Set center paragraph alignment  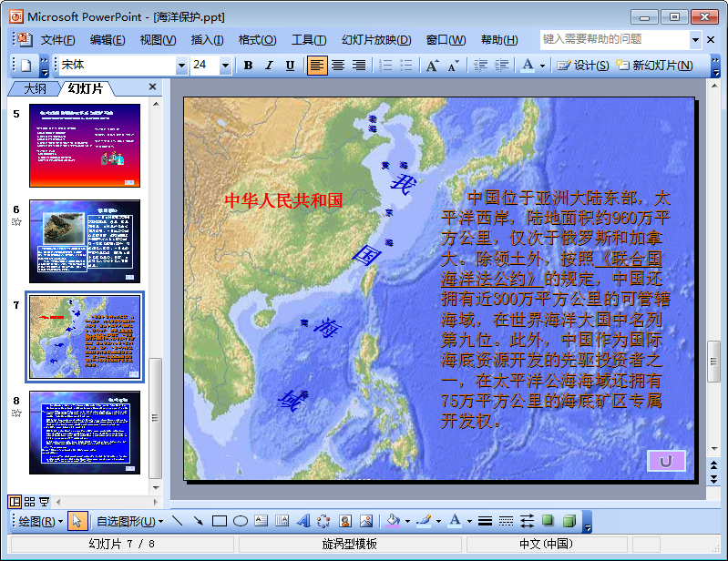pos(338,66)
